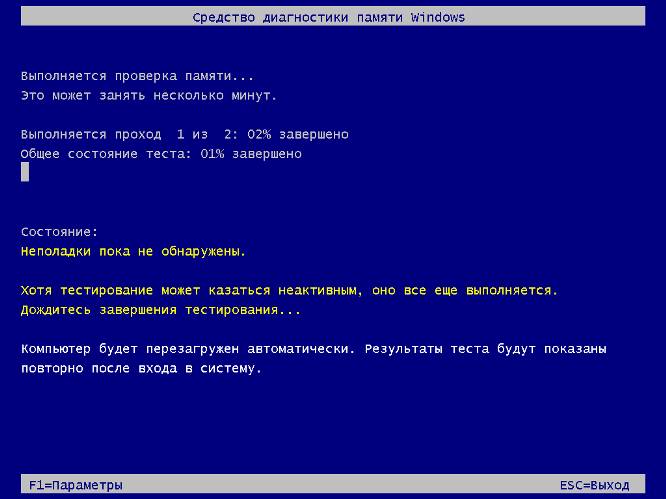Click the "Состояние:" label
The height and width of the screenshot is (499, 666).
point(60,231)
